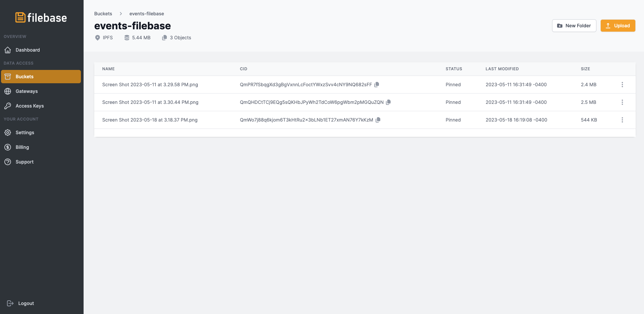The width and height of the screenshot is (644, 314).
Task: Log out of Filebase
Action: 21,303
